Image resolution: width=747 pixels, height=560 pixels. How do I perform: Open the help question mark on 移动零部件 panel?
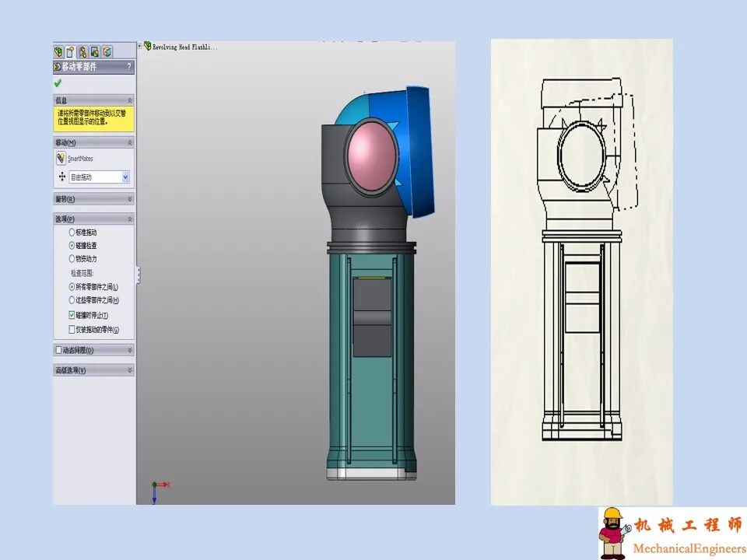[129, 66]
